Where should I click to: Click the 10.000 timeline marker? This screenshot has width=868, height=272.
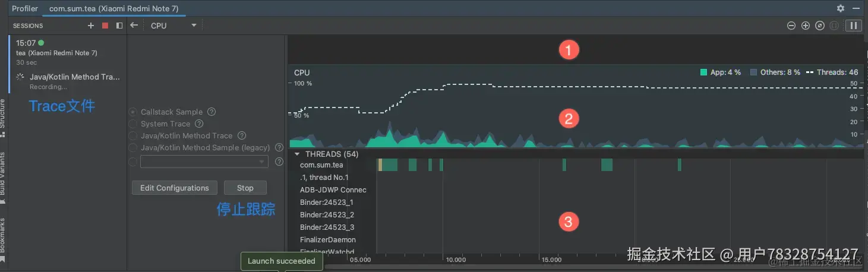(455, 260)
